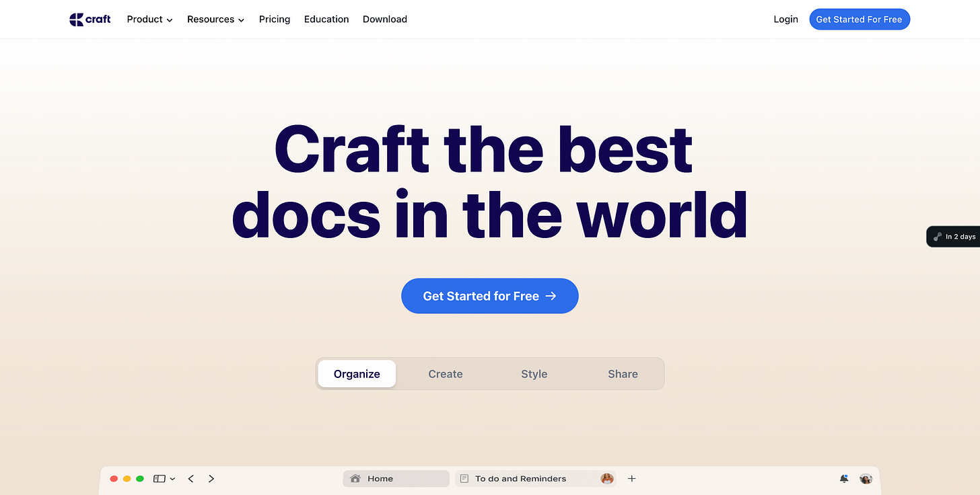Expand the sidebar options chevron in preview
The image size is (980, 495).
coord(173,479)
